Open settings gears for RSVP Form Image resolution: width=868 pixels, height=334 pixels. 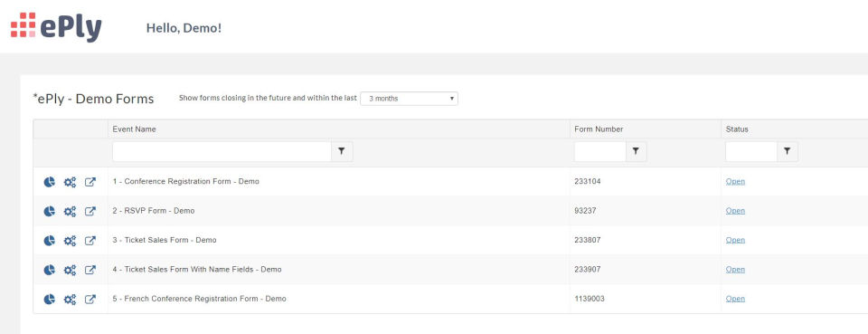[70, 211]
